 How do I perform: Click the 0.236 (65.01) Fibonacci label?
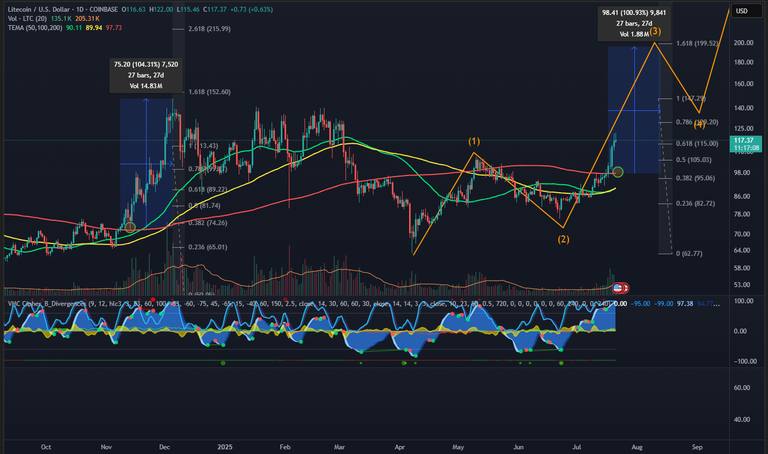208,247
